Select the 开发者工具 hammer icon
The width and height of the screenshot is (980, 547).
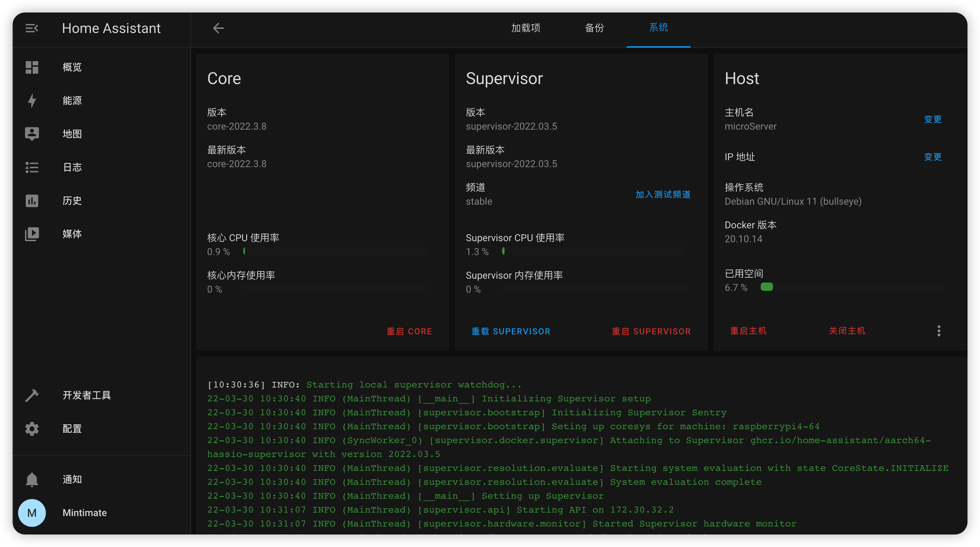(x=32, y=395)
